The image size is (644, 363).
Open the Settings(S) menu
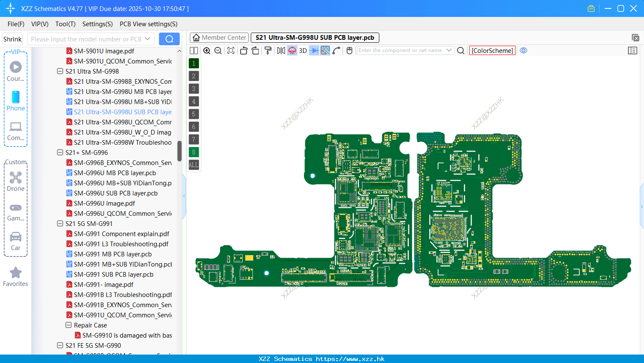pos(98,24)
